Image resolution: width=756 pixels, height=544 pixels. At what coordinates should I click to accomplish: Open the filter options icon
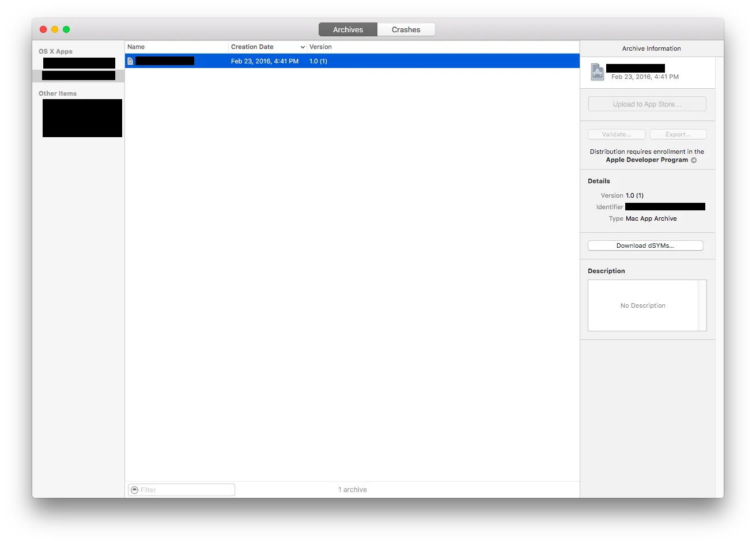click(135, 490)
